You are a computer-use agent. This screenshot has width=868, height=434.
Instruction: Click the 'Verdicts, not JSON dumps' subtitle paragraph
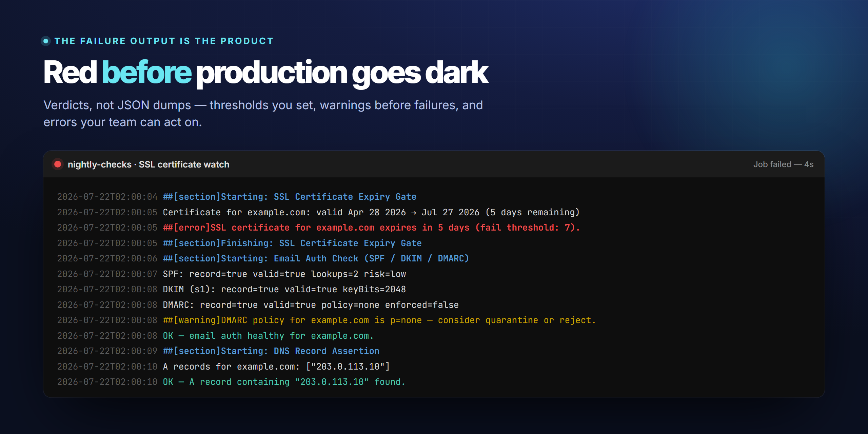(x=263, y=114)
